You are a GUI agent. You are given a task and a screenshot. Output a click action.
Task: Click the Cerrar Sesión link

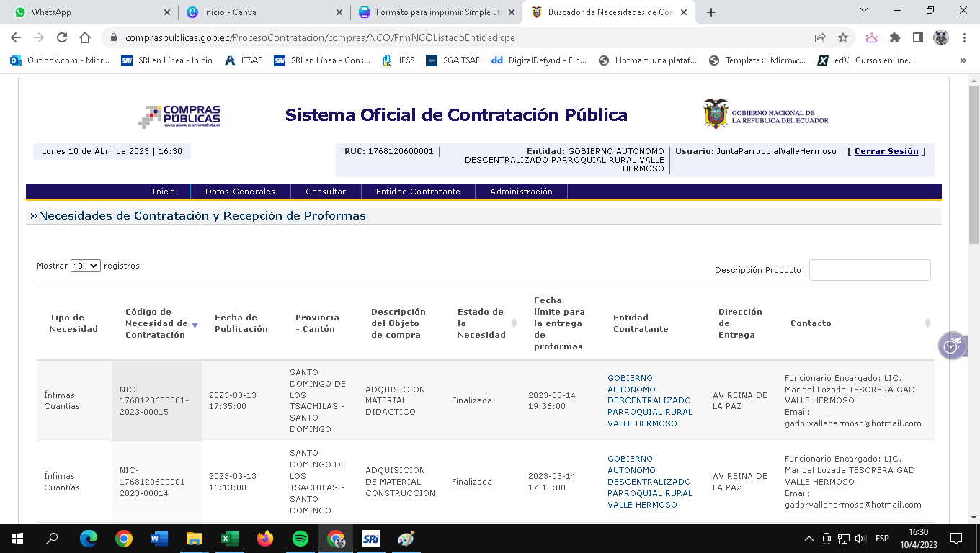point(886,151)
